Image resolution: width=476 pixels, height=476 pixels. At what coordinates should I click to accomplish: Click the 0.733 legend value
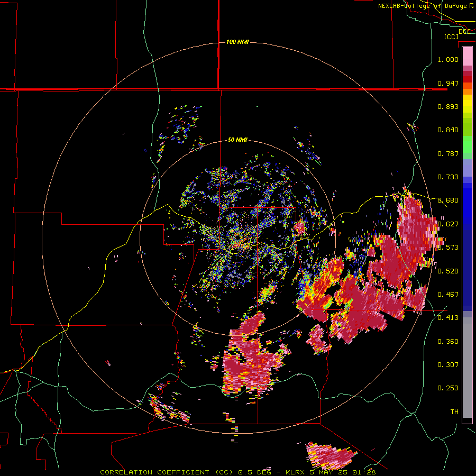tap(448, 177)
